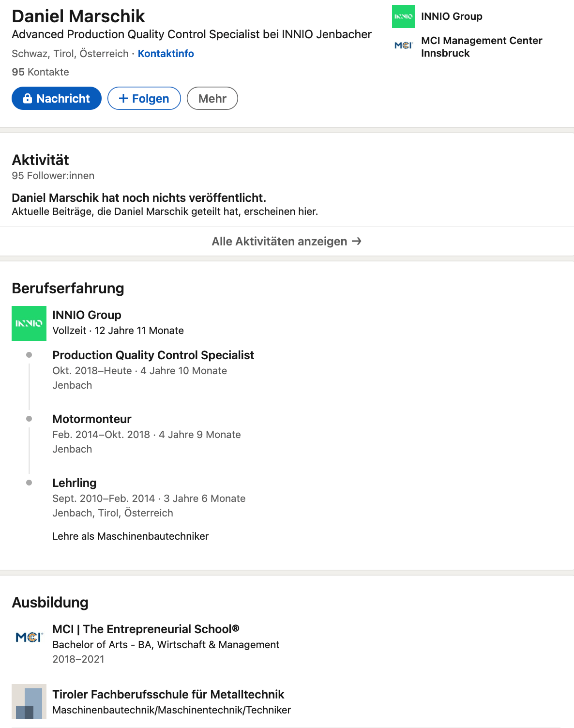This screenshot has height=728, width=574.
Task: Click the MCI logo beside Management Center Innsbruck
Action: tap(404, 45)
